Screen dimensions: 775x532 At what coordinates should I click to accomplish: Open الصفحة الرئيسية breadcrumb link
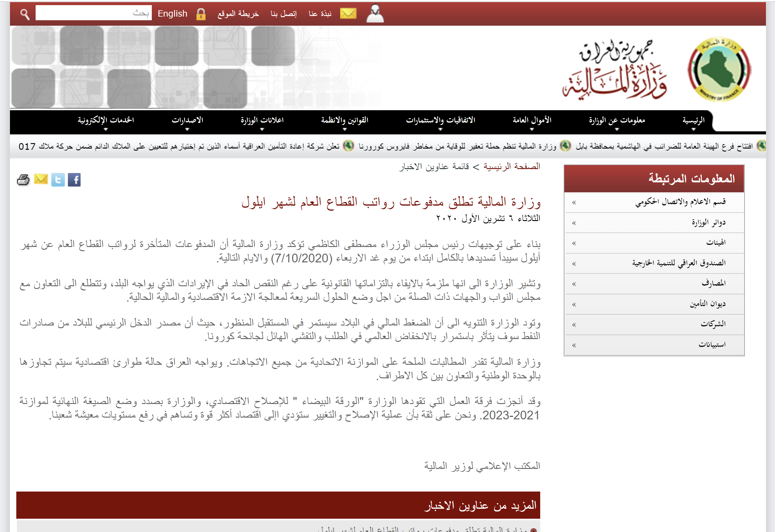click(512, 166)
